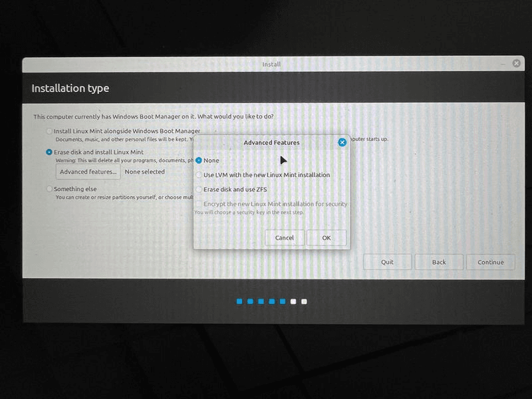Click Cancel in Advanced Features dialog
This screenshot has width=532, height=399.
(x=285, y=237)
